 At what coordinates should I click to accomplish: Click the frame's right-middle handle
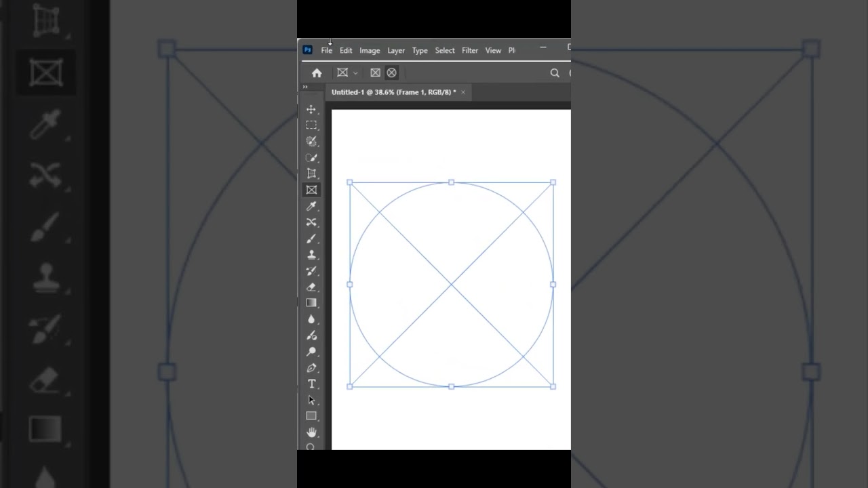[553, 285]
